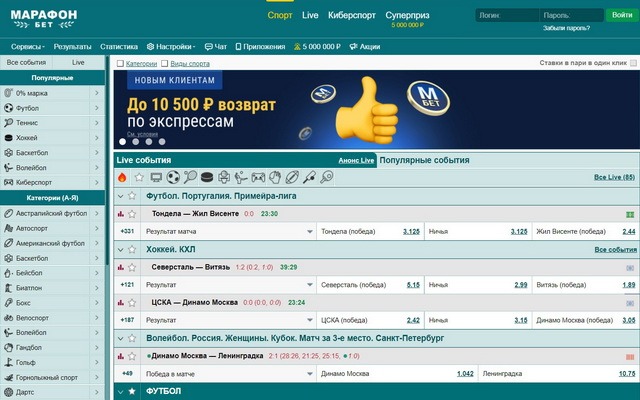This screenshot has width=640, height=400.
Task: Toggle the Виды спорта checkbox
Action: [x=164, y=64]
